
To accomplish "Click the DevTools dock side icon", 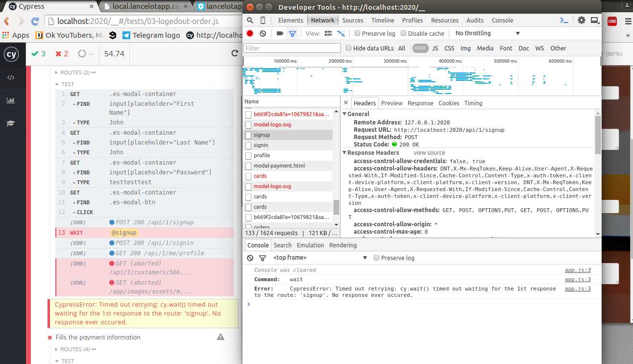I will [595, 20].
